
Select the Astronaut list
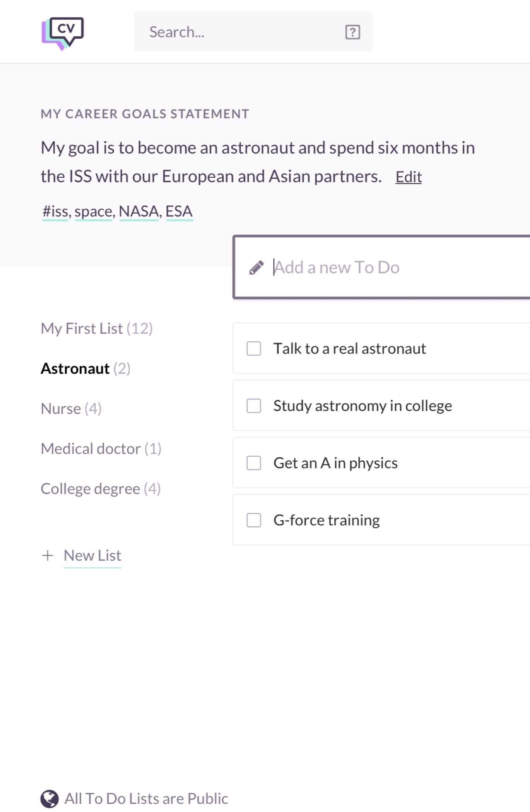(85, 369)
